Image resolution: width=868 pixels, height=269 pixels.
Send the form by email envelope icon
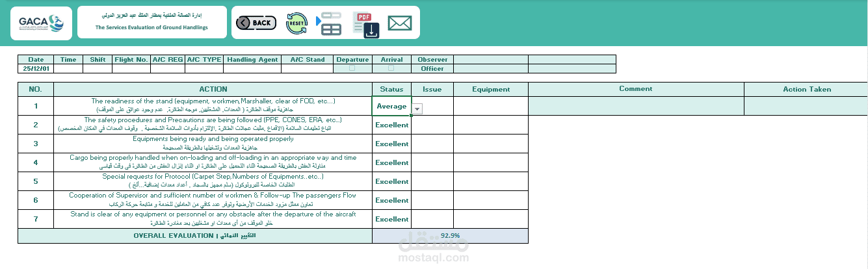[400, 23]
